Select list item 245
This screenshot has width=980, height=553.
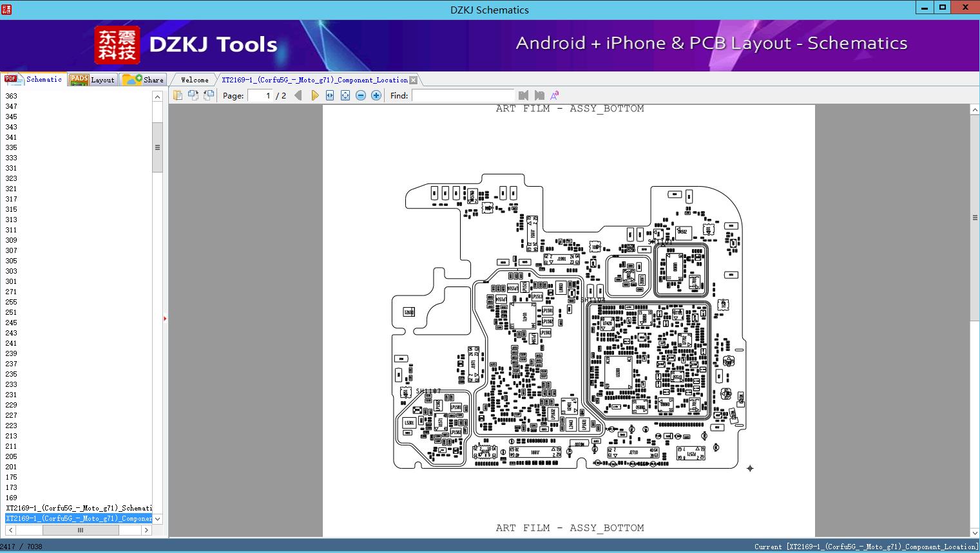[x=12, y=323]
